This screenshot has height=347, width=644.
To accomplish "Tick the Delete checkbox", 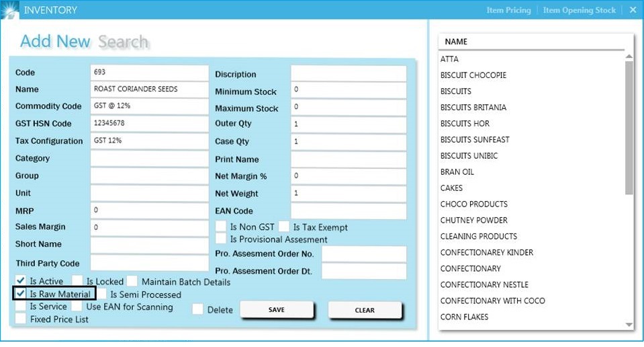I will click(197, 309).
